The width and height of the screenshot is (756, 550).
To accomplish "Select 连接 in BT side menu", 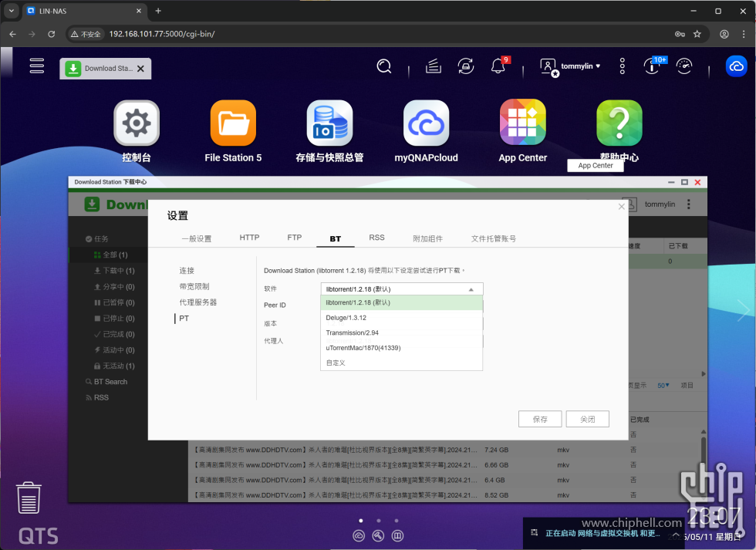I will point(187,271).
